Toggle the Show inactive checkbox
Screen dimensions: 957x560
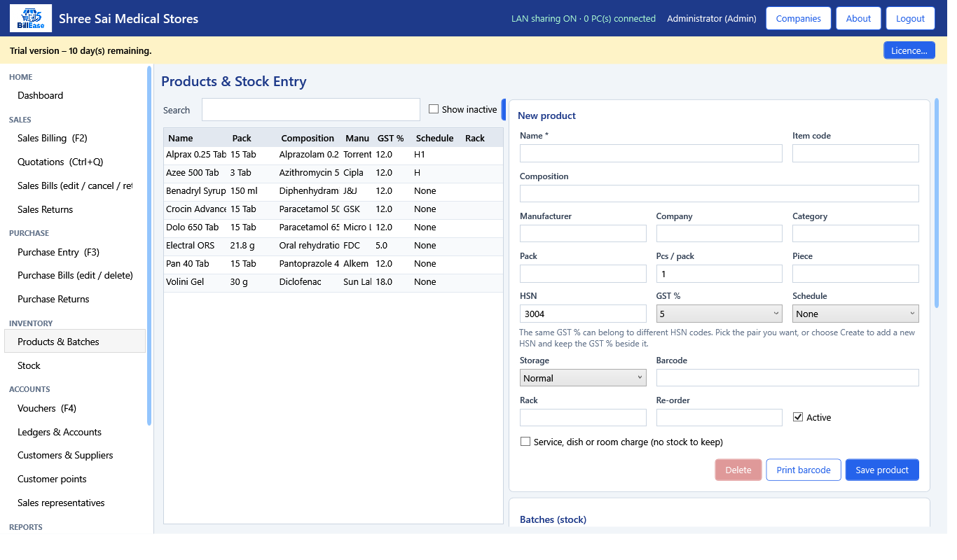pyautogui.click(x=434, y=109)
